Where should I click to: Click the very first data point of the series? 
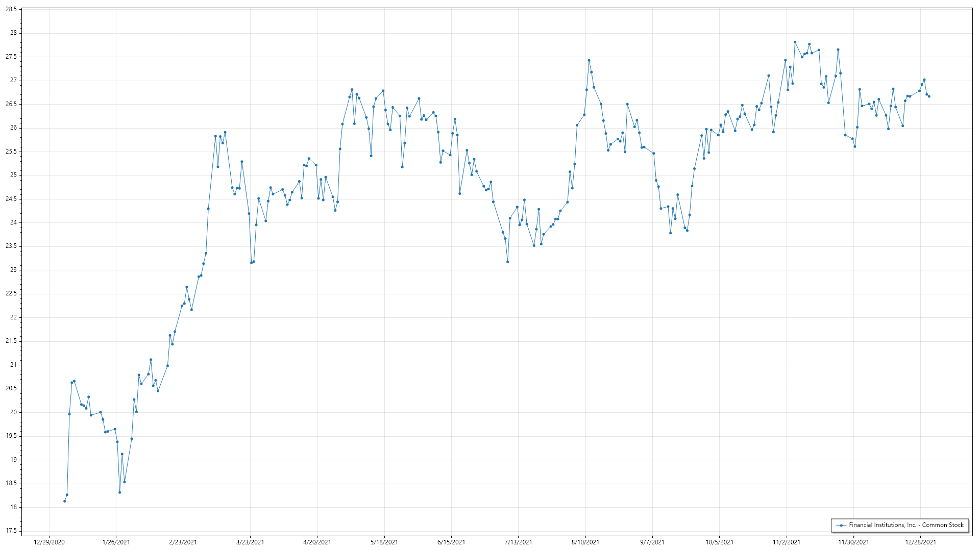click(x=64, y=501)
